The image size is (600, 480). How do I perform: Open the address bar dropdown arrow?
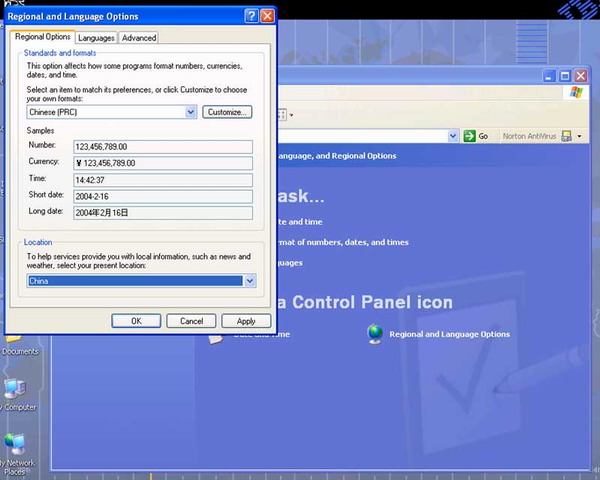tap(453, 136)
